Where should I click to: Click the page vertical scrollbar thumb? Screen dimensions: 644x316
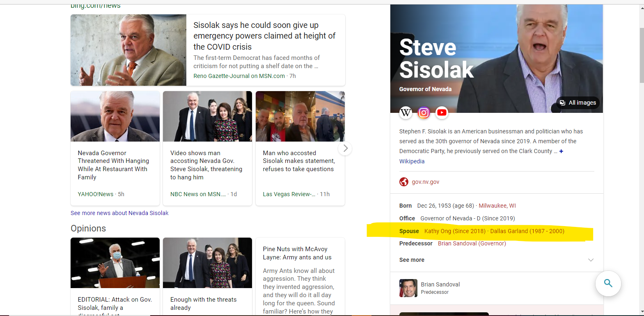click(x=642, y=55)
